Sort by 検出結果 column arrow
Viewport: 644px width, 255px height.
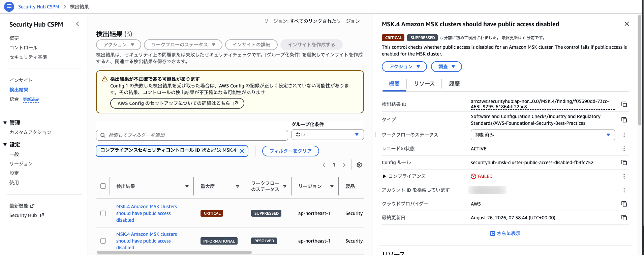point(187,186)
